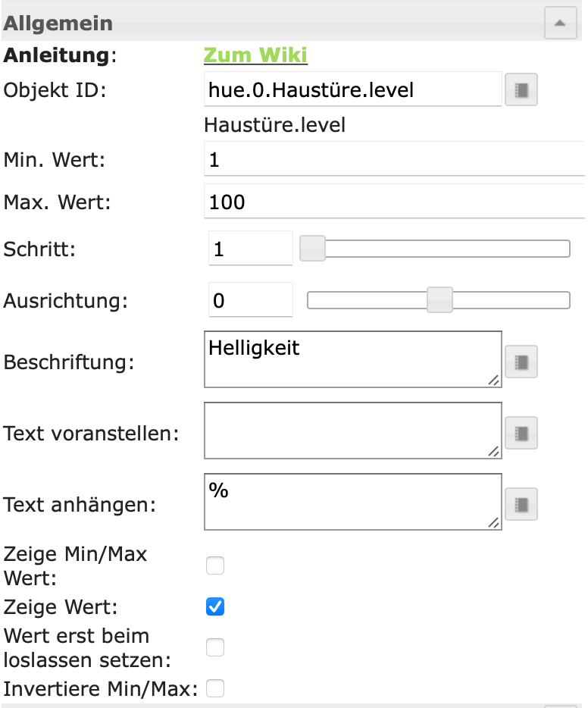Image resolution: width=588 pixels, height=708 pixels.
Task: Click the Ausrichtung slider handle
Action: click(439, 300)
